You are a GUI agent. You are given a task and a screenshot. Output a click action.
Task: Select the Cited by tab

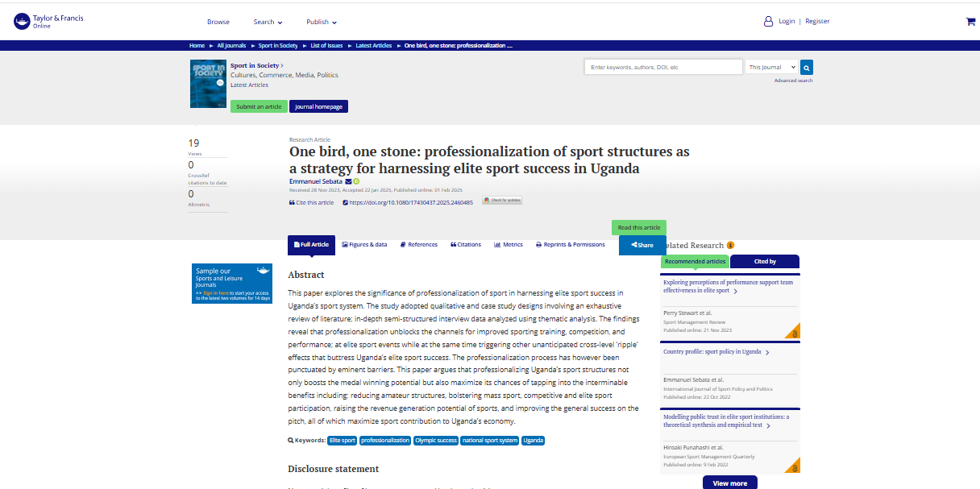click(764, 262)
